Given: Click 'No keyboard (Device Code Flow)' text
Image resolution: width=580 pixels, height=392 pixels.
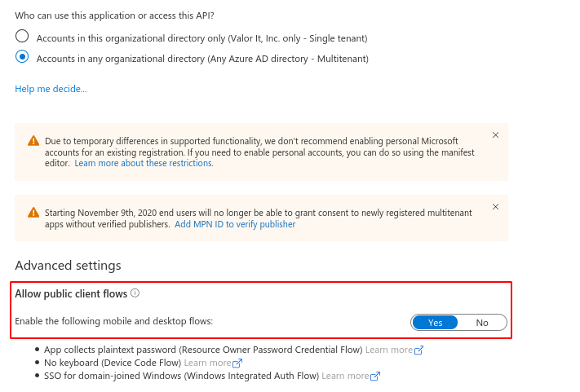Looking at the screenshot, I should tap(113, 363).
